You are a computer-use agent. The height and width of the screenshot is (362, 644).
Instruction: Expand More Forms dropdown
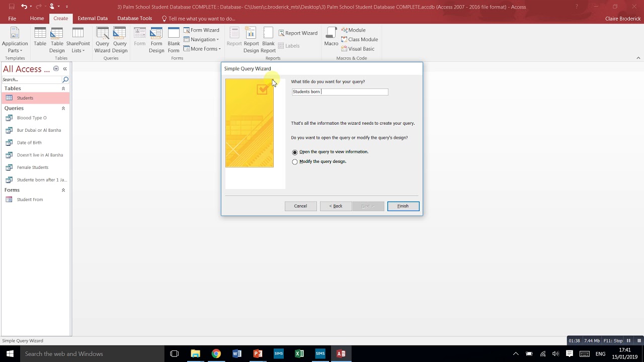202,49
